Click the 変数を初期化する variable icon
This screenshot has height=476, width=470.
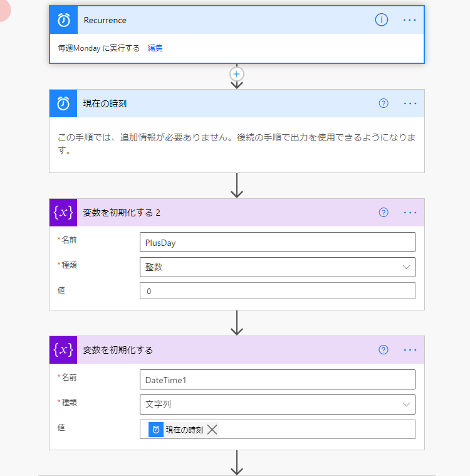pos(63,350)
